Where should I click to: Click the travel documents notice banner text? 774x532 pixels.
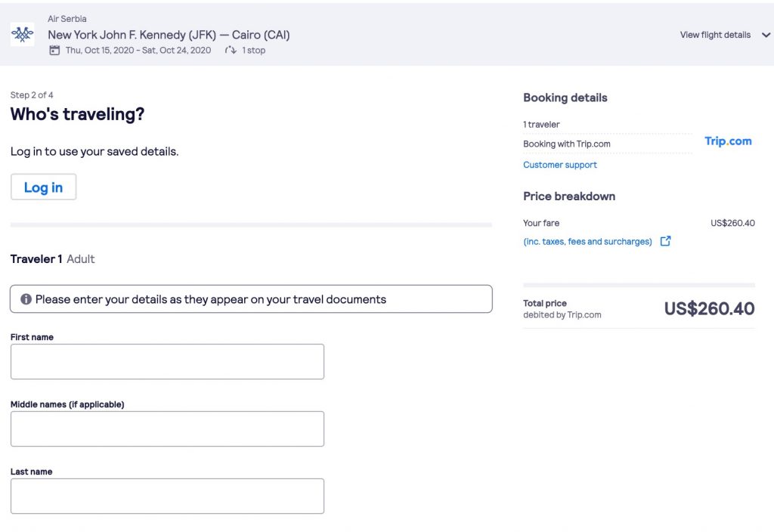coord(210,299)
